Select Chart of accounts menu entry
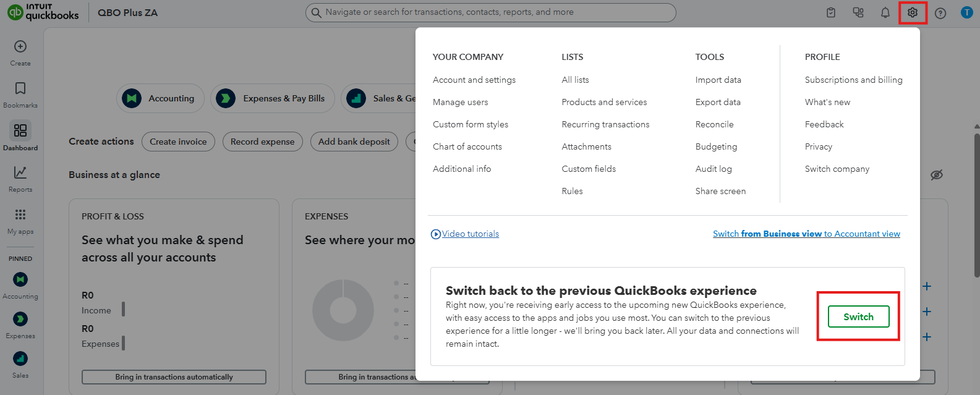Viewport: 980px width, 395px height. (467, 147)
